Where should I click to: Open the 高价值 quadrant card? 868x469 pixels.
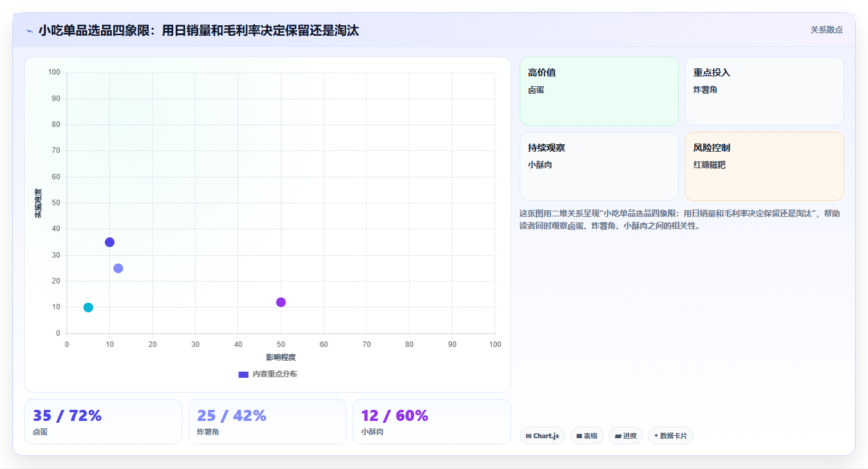coord(599,91)
